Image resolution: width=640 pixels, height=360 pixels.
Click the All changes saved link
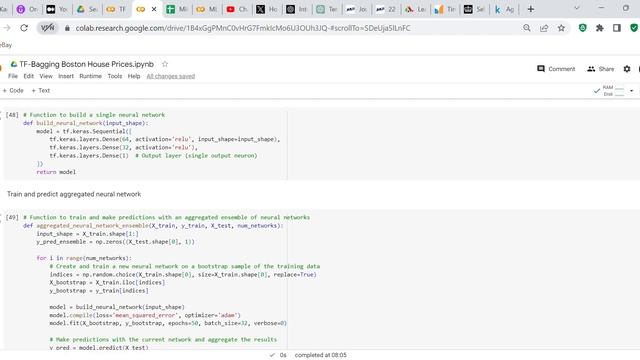tap(171, 76)
